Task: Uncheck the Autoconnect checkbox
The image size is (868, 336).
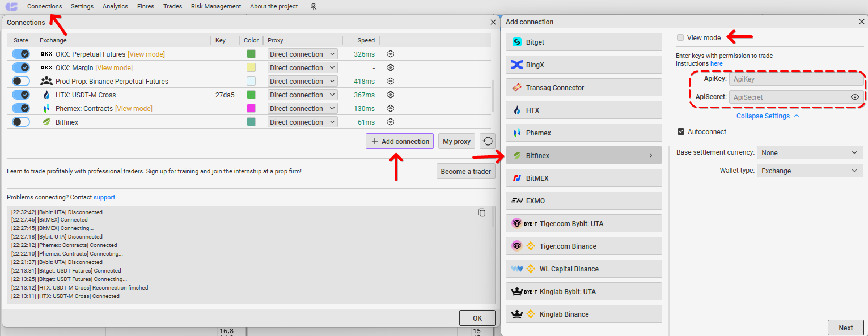Action: [x=681, y=132]
